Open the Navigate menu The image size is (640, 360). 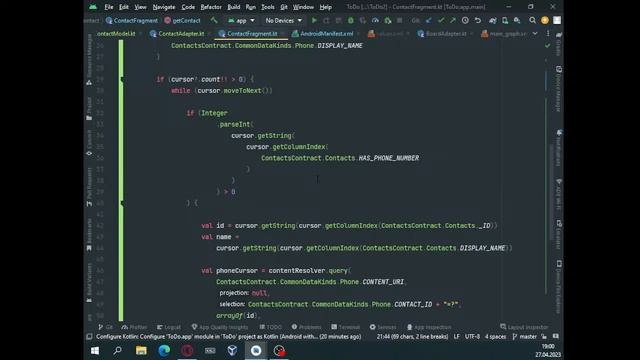click(164, 7)
